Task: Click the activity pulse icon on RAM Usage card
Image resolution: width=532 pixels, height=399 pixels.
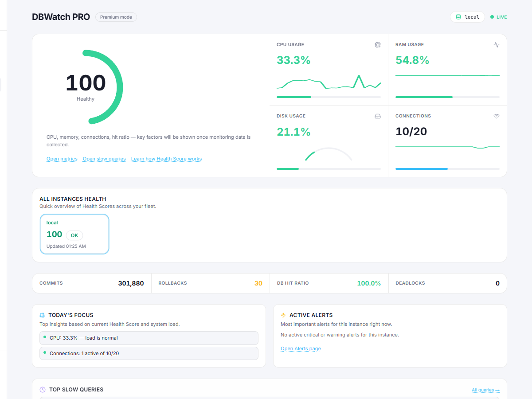Action: click(x=497, y=45)
